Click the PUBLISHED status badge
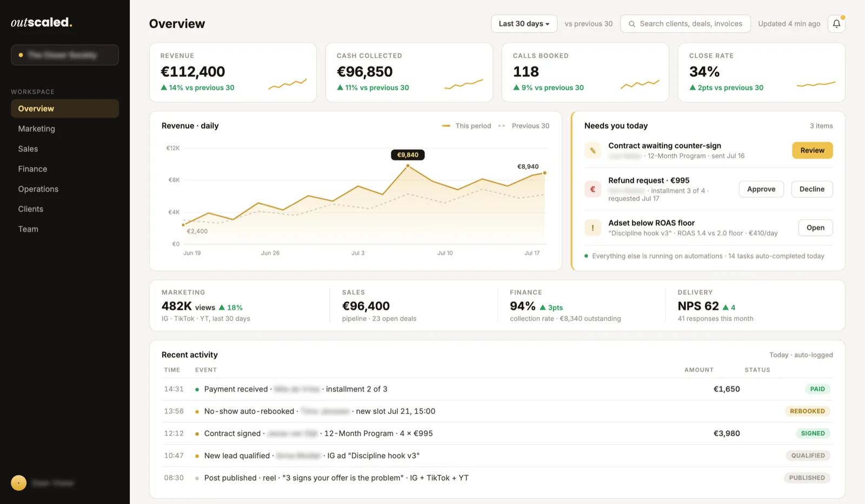The image size is (865, 504). (807, 478)
